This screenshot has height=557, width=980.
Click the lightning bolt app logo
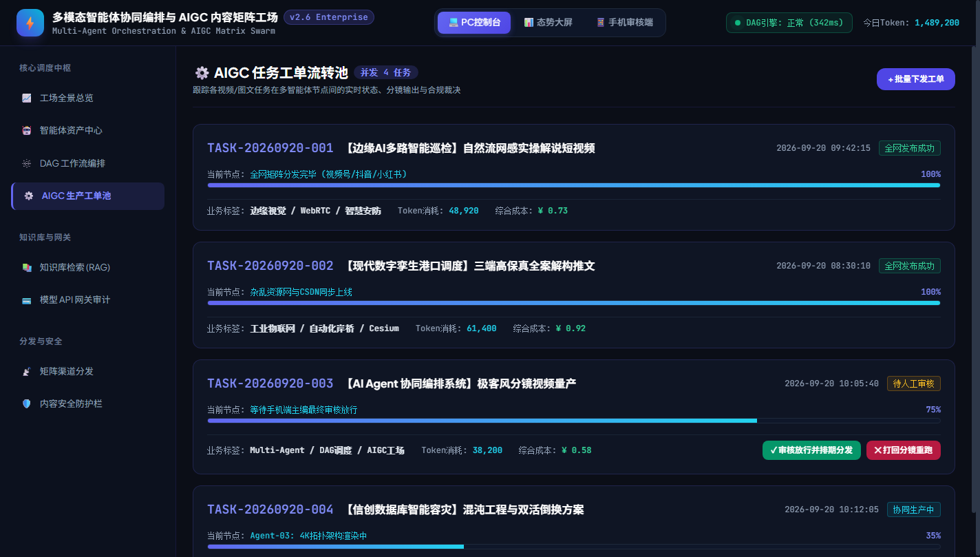click(30, 23)
